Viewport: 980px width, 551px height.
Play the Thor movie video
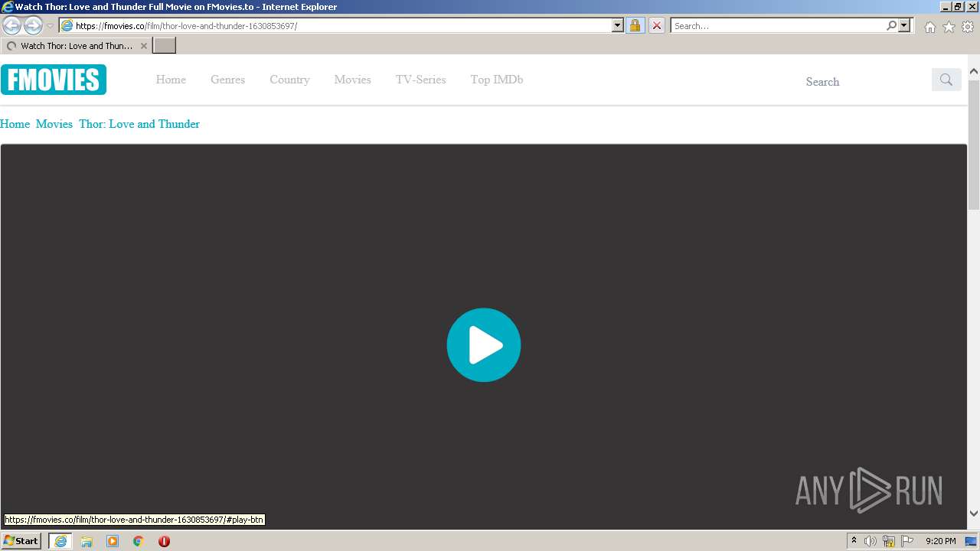(484, 345)
